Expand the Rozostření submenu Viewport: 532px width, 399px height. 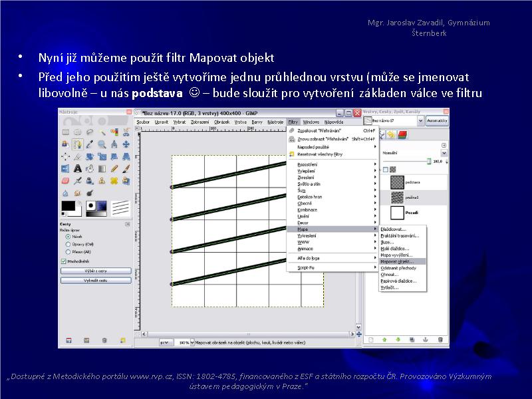(332, 164)
